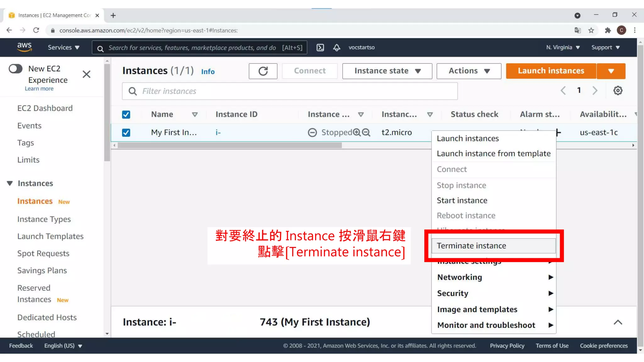Refresh the instances list
The image size is (644, 362).
[263, 71]
